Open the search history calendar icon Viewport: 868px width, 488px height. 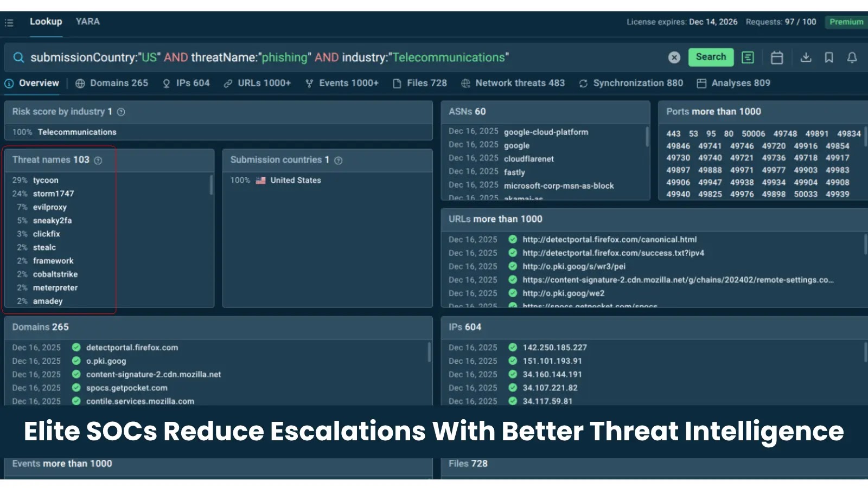[776, 57]
